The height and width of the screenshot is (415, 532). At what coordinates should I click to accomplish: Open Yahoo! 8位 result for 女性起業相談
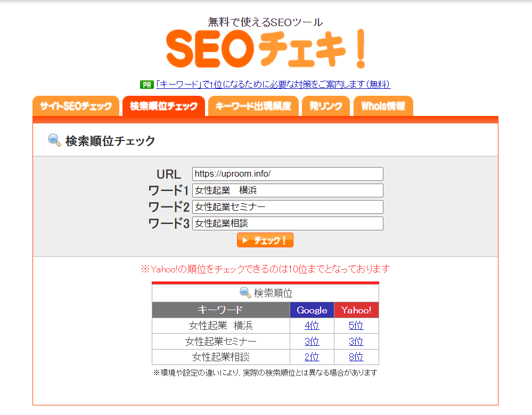[x=356, y=357]
